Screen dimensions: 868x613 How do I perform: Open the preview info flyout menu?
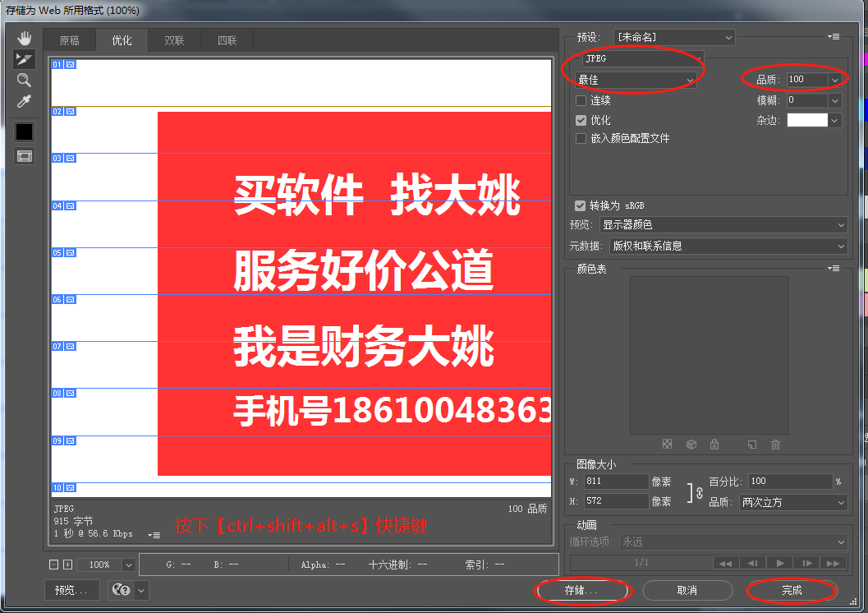(154, 535)
